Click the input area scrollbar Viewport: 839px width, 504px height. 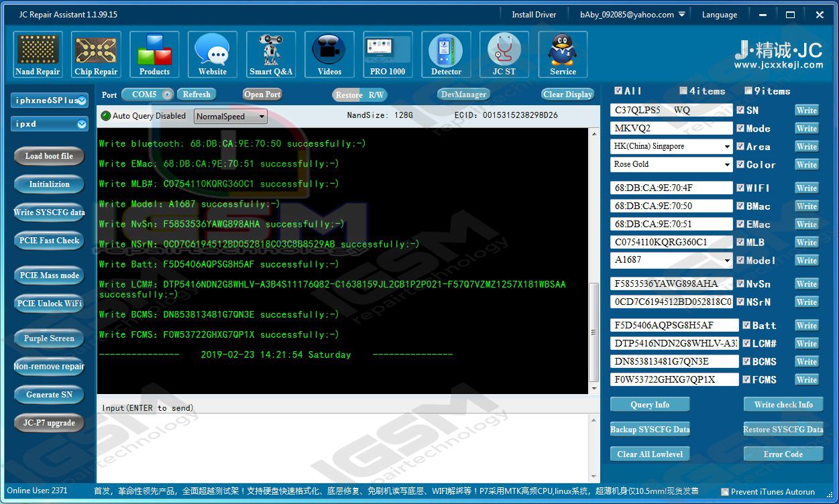(x=594, y=448)
